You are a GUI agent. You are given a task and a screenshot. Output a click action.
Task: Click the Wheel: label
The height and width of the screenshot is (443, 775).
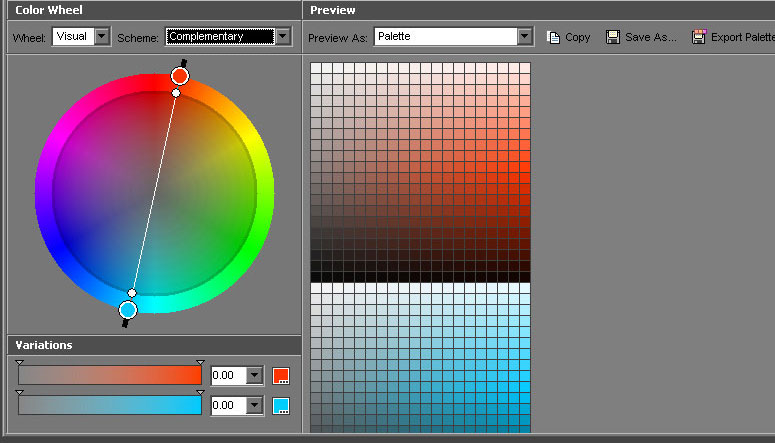coord(29,38)
